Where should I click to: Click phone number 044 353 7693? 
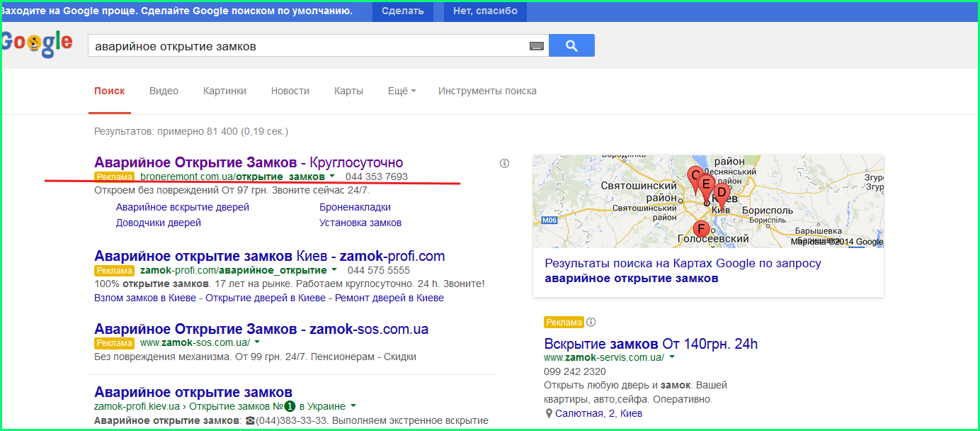click(x=377, y=177)
